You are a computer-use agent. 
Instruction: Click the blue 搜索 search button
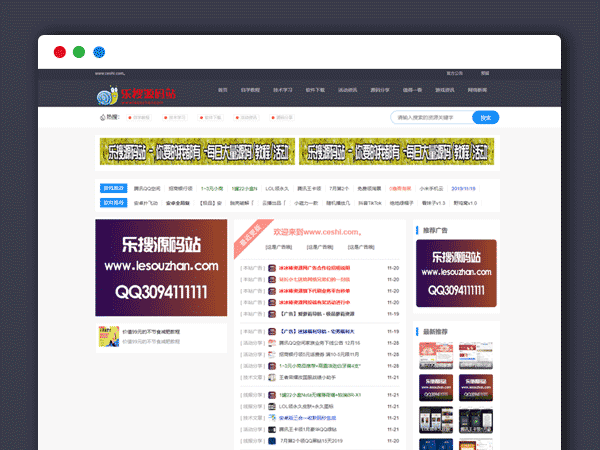click(485, 117)
